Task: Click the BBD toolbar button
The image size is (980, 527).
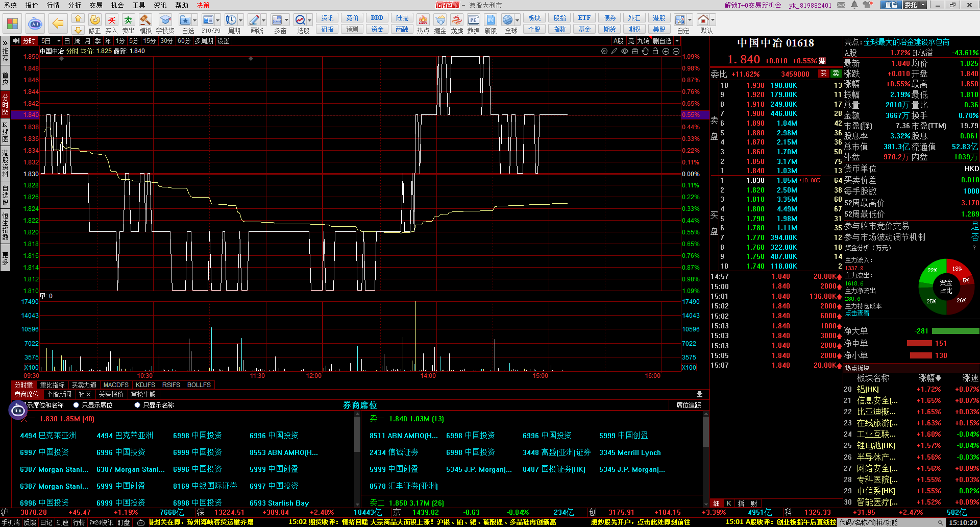Action: 377,18
